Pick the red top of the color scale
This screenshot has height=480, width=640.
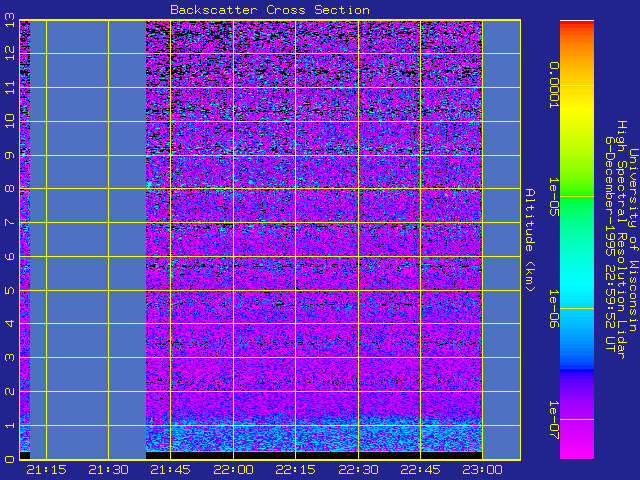[x=577, y=24]
